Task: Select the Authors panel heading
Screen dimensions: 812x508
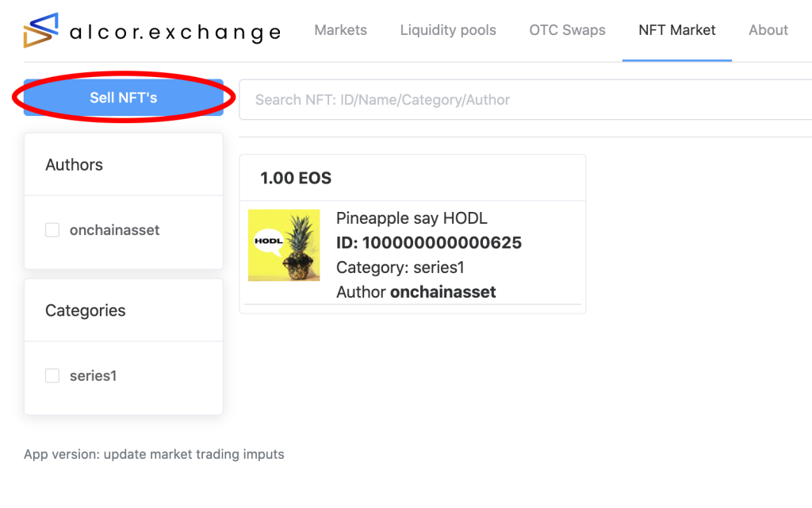Action: point(74,165)
